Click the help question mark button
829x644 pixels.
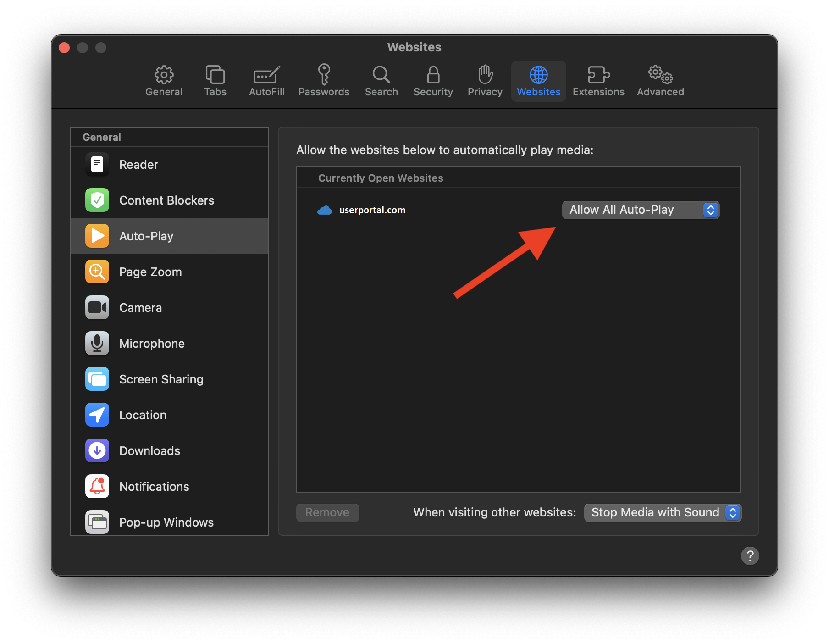[750, 556]
